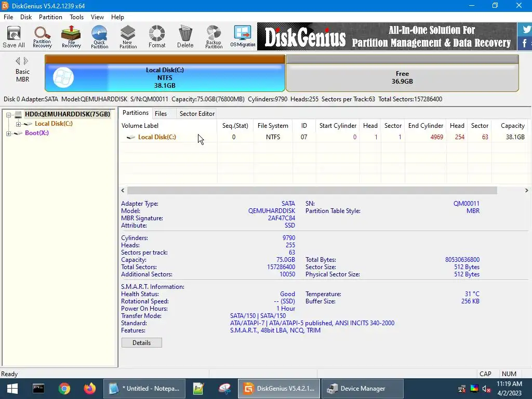Expand Local Disk(C:) tree node
This screenshot has height=399, width=532.
pyautogui.click(x=18, y=124)
